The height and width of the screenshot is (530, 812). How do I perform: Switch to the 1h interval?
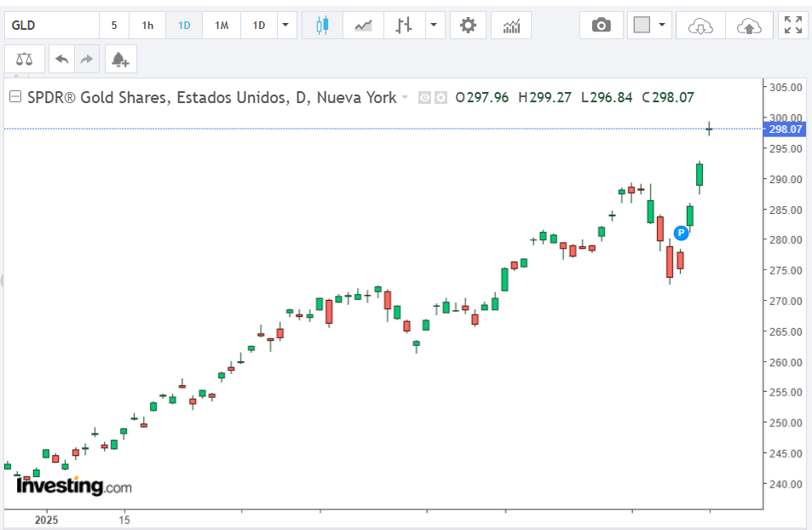147,26
